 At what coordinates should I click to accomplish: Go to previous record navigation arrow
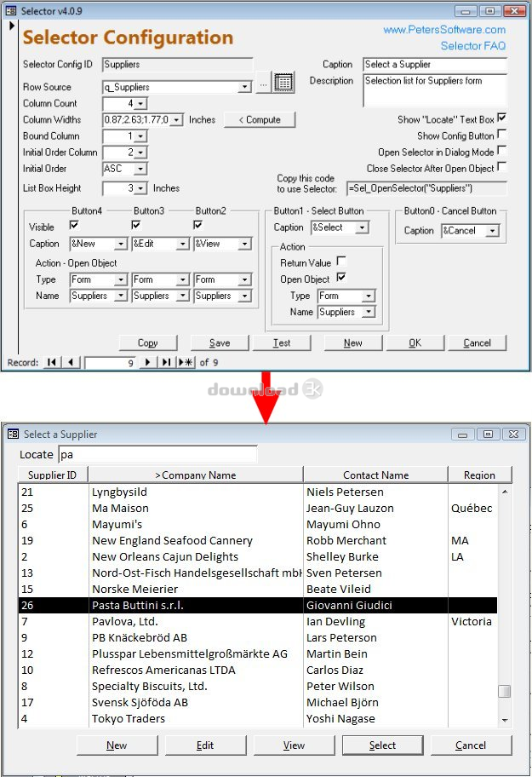(x=71, y=362)
